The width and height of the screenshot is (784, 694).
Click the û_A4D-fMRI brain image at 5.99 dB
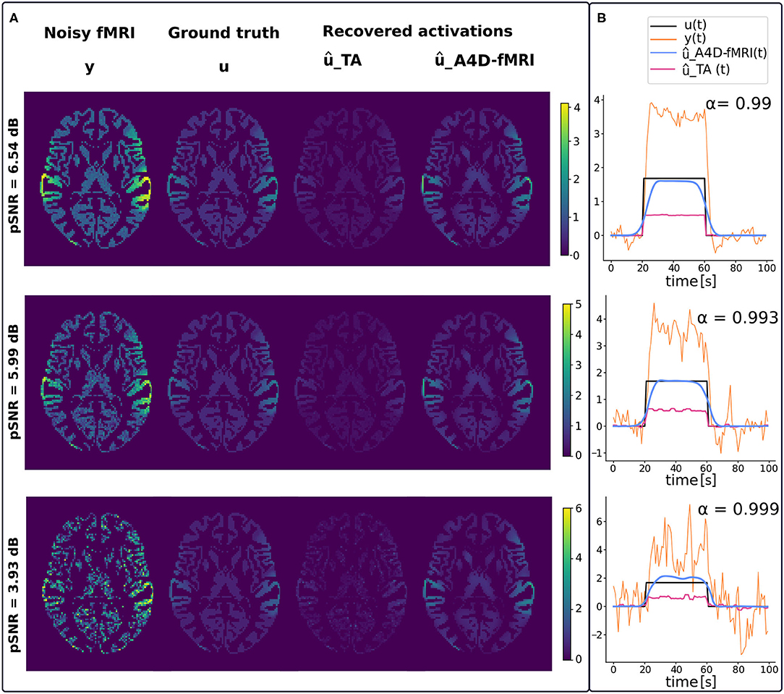pyautogui.click(x=477, y=382)
